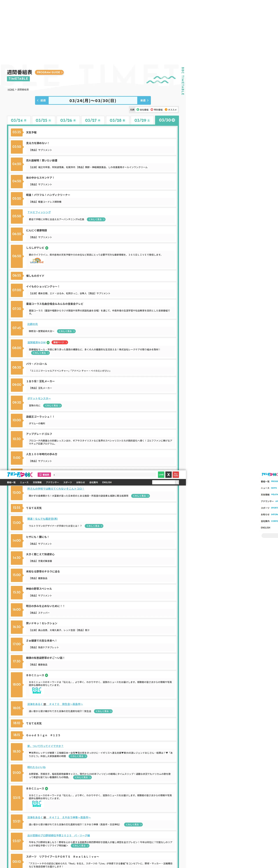278x868 pixels.
Task: Open the YouTube icon in header
Action: click(x=176, y=475)
